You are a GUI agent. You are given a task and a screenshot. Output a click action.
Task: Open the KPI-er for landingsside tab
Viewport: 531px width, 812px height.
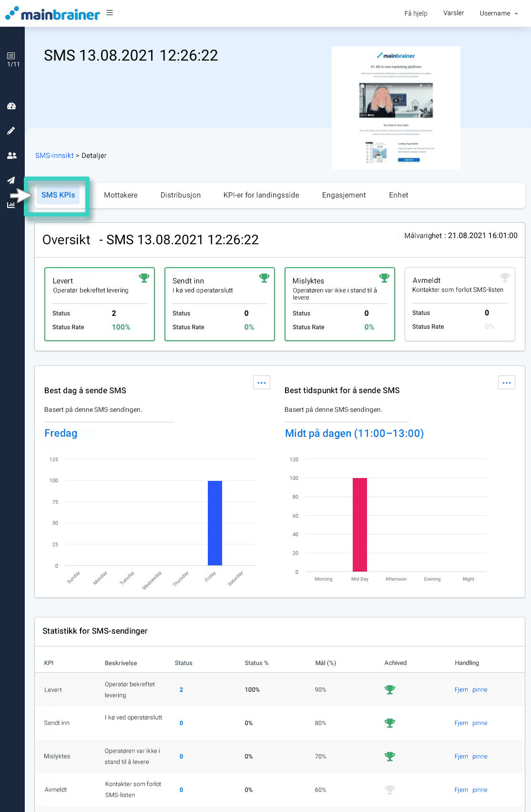tap(261, 195)
